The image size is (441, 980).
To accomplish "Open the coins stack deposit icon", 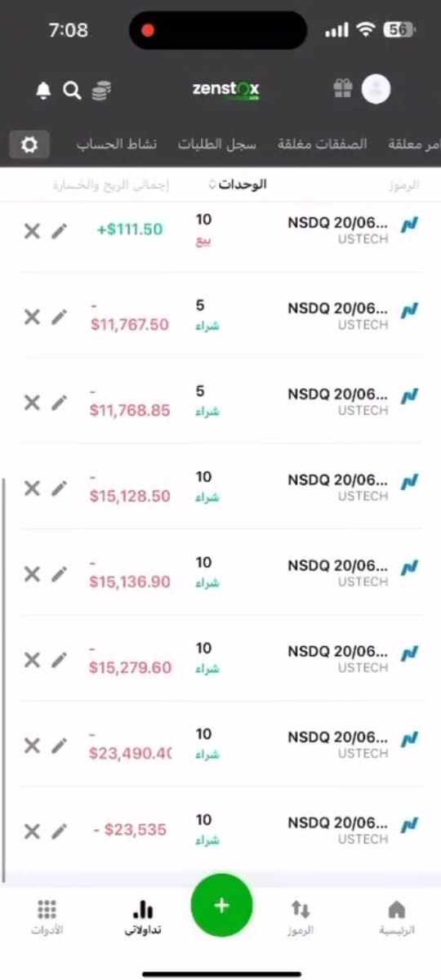I will tap(101, 91).
